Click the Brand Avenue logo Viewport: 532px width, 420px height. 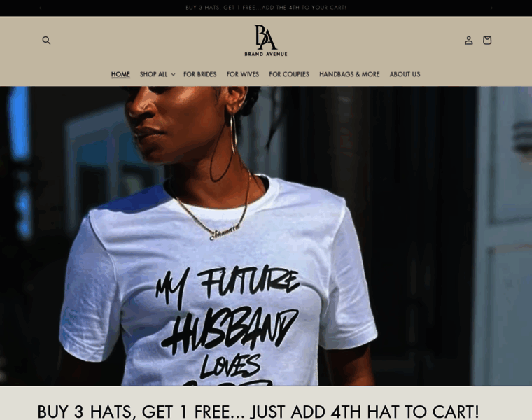(x=266, y=41)
